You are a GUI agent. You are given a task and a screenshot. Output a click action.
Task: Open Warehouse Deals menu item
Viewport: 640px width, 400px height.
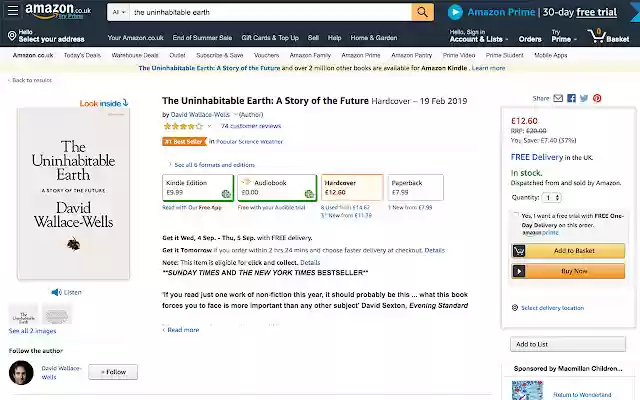[135, 55]
